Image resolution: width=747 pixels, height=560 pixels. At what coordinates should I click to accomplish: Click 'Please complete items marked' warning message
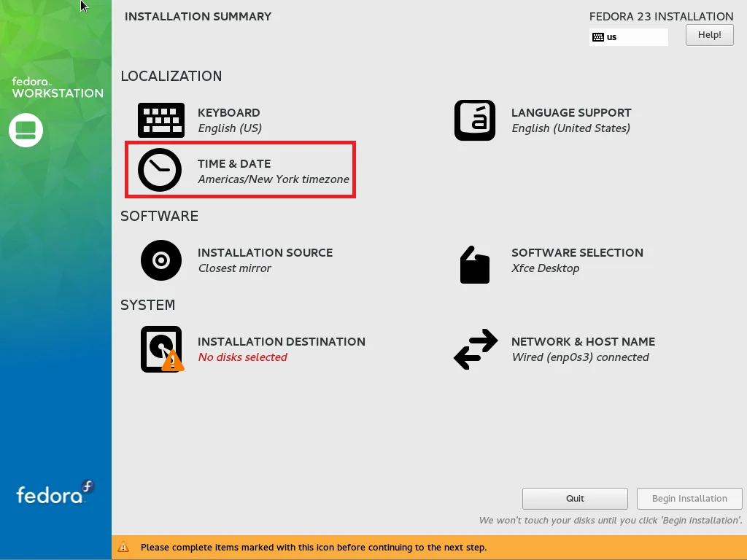(x=314, y=548)
